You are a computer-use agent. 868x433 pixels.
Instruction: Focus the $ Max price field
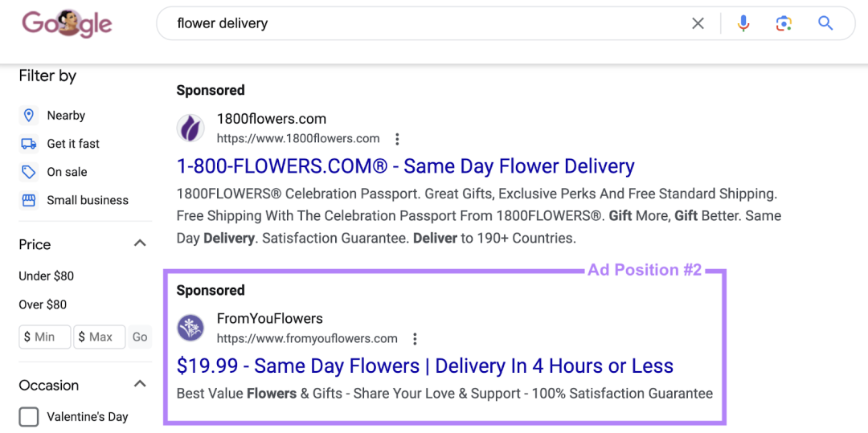tap(100, 337)
